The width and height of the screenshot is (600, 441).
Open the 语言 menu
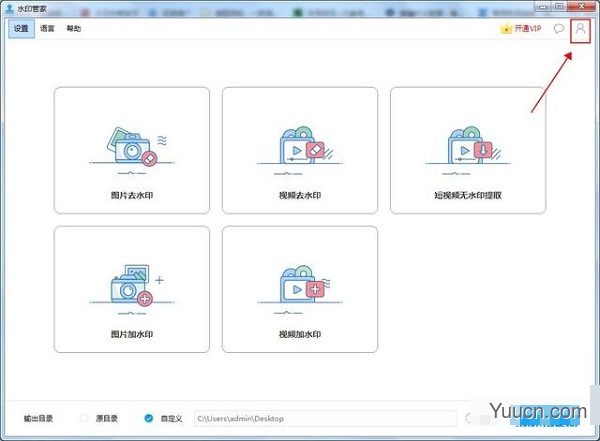click(47, 29)
